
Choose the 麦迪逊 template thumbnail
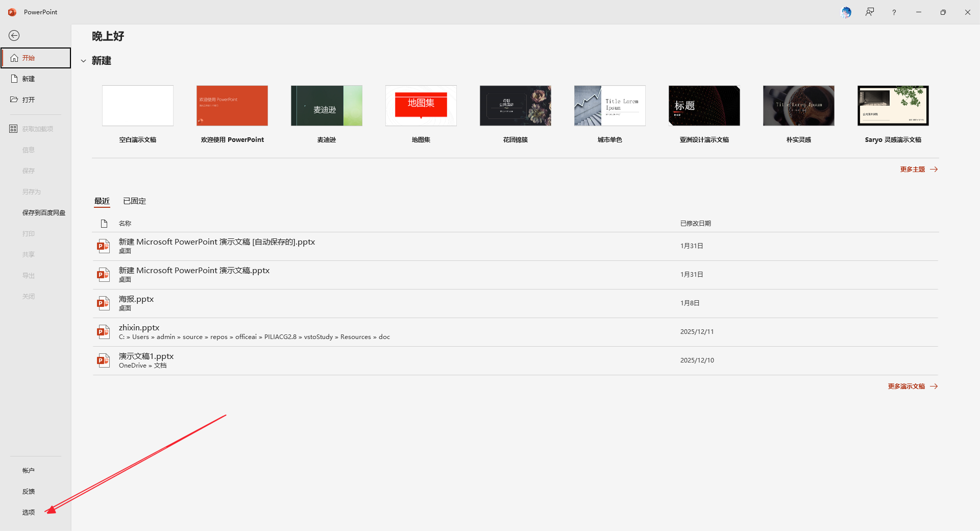coord(327,106)
